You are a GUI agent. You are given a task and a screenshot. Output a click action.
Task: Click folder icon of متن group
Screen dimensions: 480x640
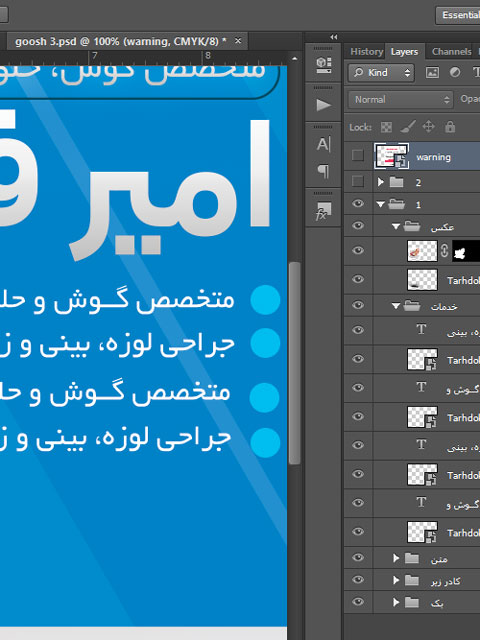pyautogui.click(x=412, y=558)
